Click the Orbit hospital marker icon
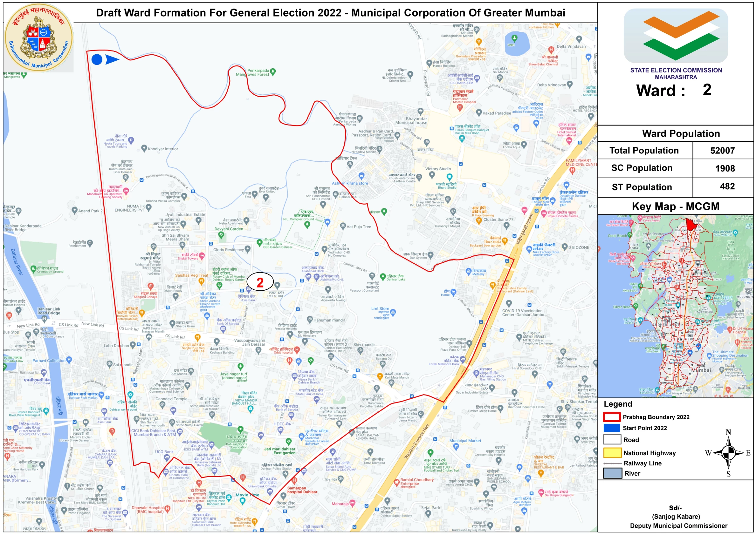This screenshot has height=534, width=756. 297,349
